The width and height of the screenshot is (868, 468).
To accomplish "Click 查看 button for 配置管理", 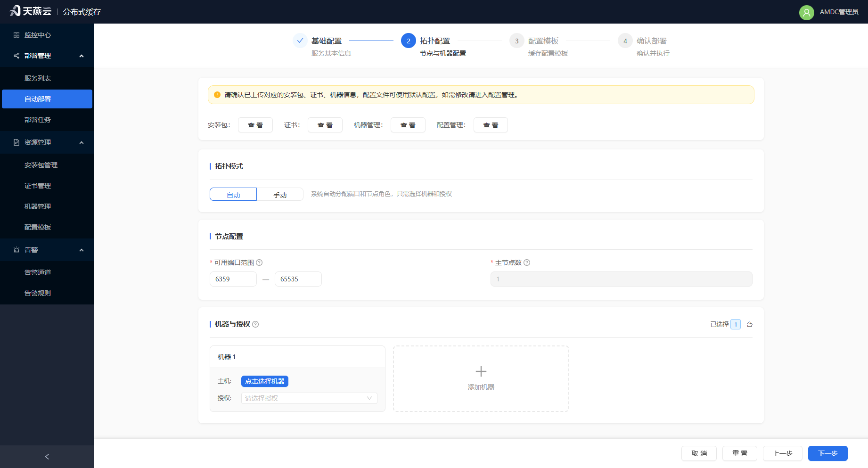I will click(491, 125).
